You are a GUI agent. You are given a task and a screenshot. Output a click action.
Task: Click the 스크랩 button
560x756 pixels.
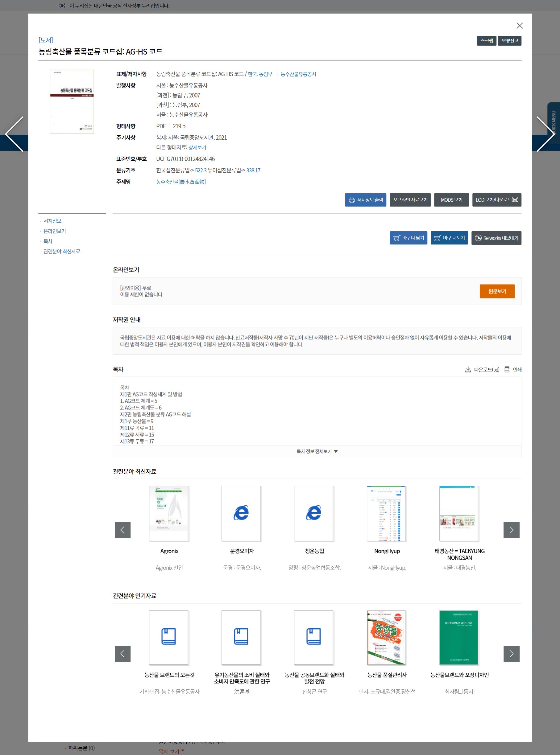tap(487, 41)
